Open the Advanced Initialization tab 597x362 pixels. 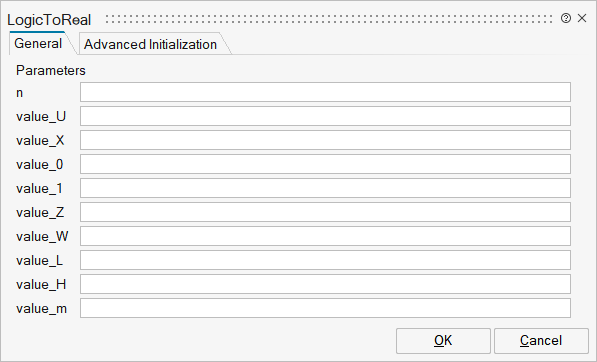click(x=150, y=45)
